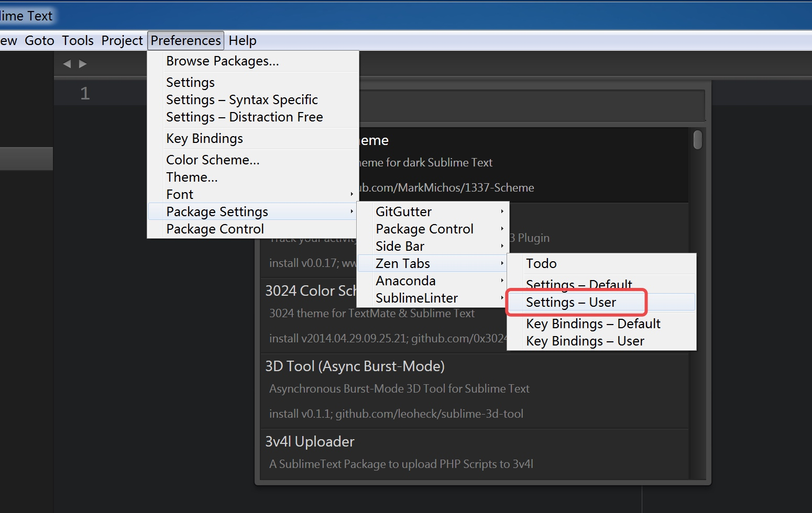Open the Tools menu

pos(78,41)
